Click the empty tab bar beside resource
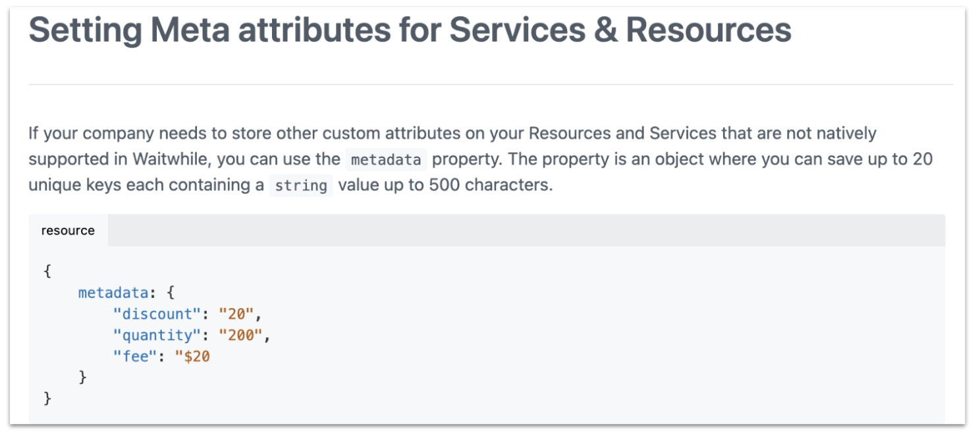The image size is (980, 440). coord(526,231)
